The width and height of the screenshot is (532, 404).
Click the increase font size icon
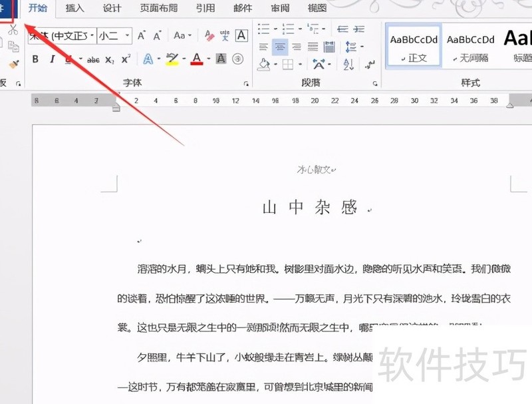point(142,36)
